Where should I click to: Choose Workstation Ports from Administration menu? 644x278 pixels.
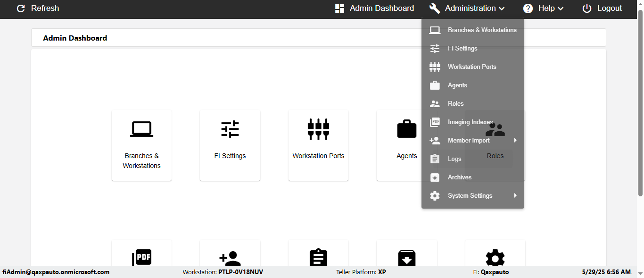[x=473, y=67]
